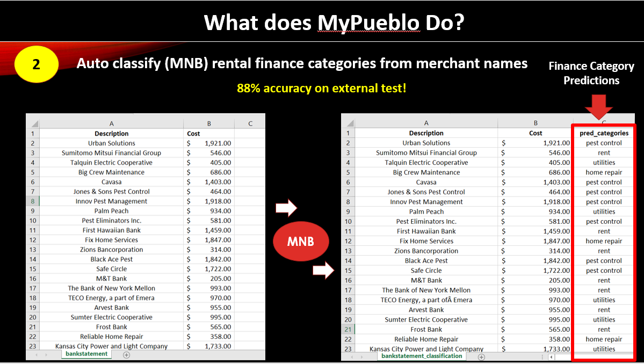Select Big Crew Maintenance in bankstatement sheet
644x364 pixels.
point(111,172)
